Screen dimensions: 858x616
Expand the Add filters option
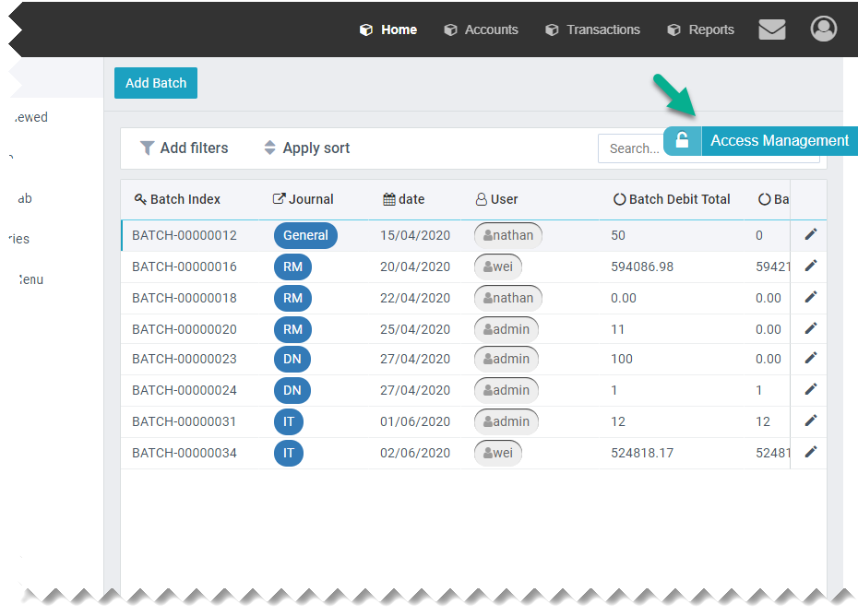click(x=185, y=148)
